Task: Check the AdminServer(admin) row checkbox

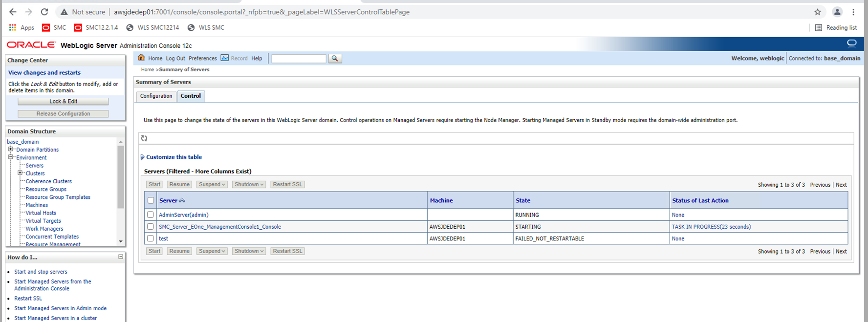Action: coord(151,215)
